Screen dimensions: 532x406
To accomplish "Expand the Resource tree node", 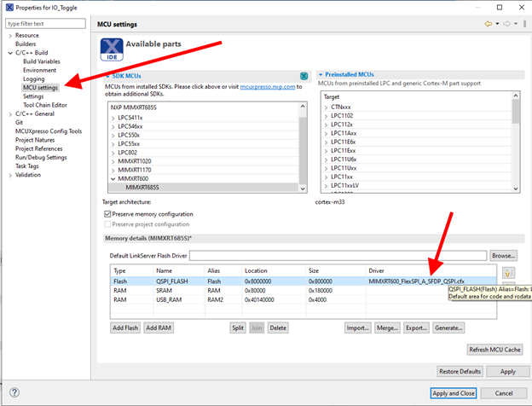I will (x=10, y=36).
